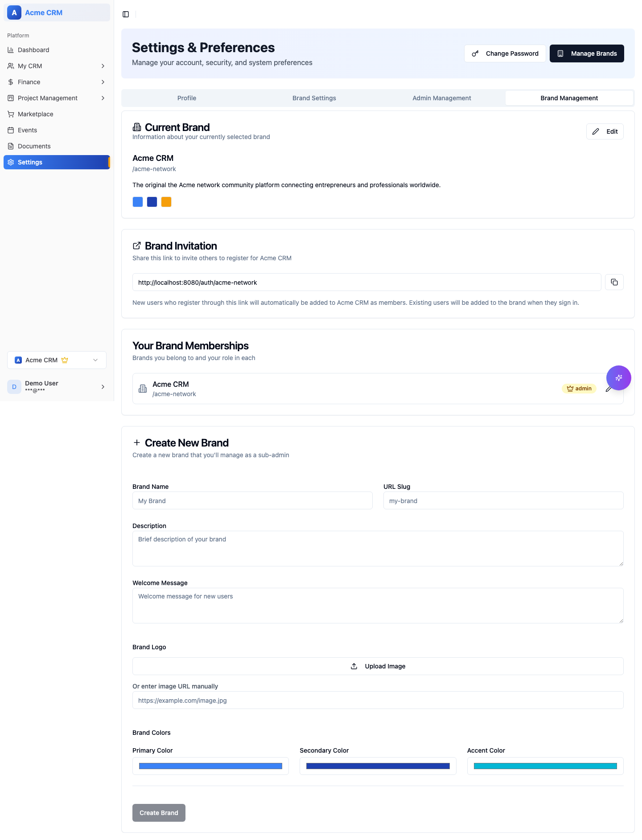Expand the Project Management chevron
Image resolution: width=642 pixels, height=840 pixels.
(103, 98)
